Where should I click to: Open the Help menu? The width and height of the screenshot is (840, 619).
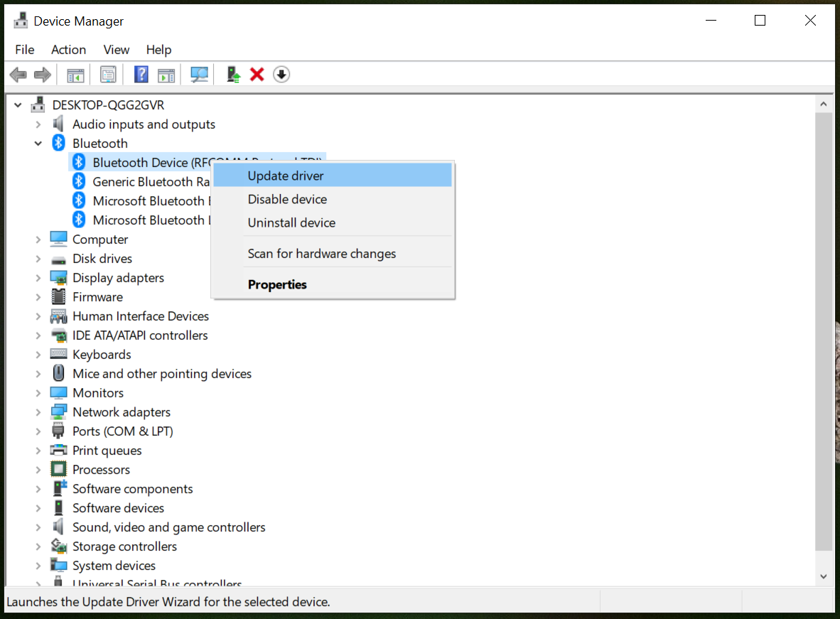[158, 50]
